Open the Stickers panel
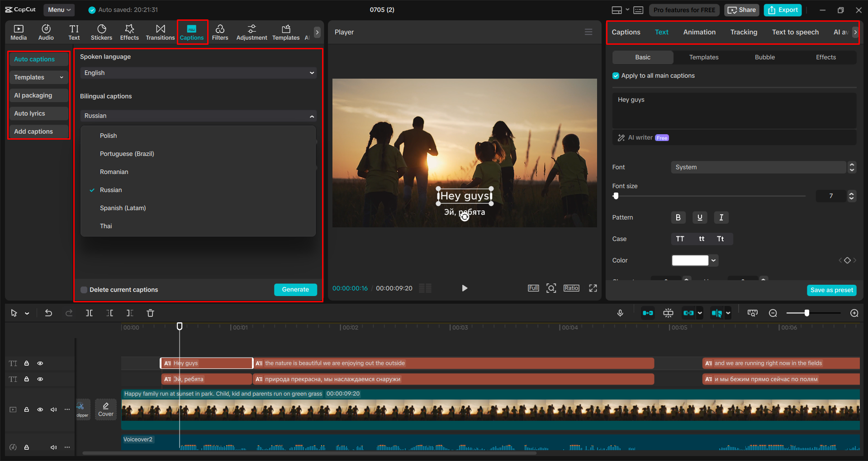The width and height of the screenshot is (868, 461). click(x=101, y=32)
